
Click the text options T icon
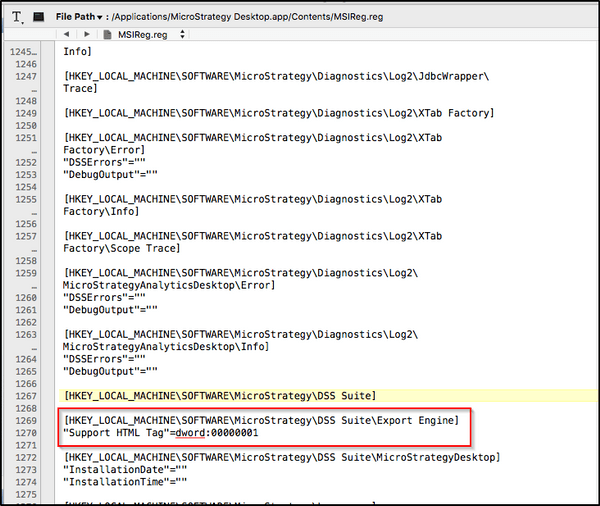(x=18, y=17)
